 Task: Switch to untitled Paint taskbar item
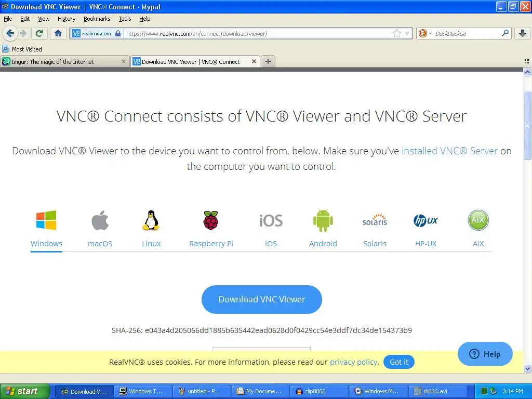point(201,391)
